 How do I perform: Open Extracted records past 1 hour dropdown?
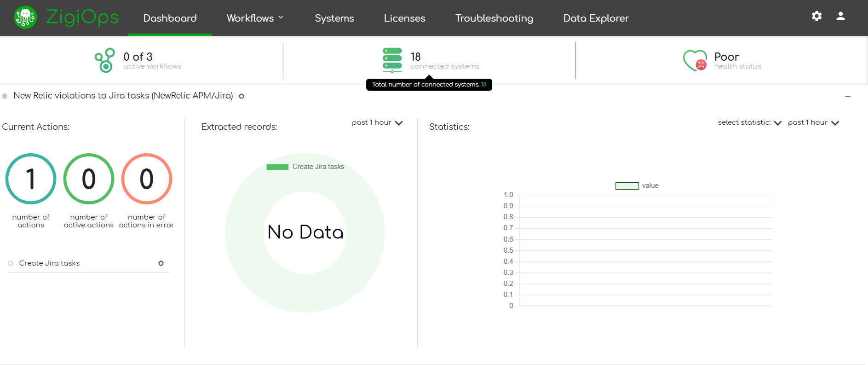click(x=377, y=122)
